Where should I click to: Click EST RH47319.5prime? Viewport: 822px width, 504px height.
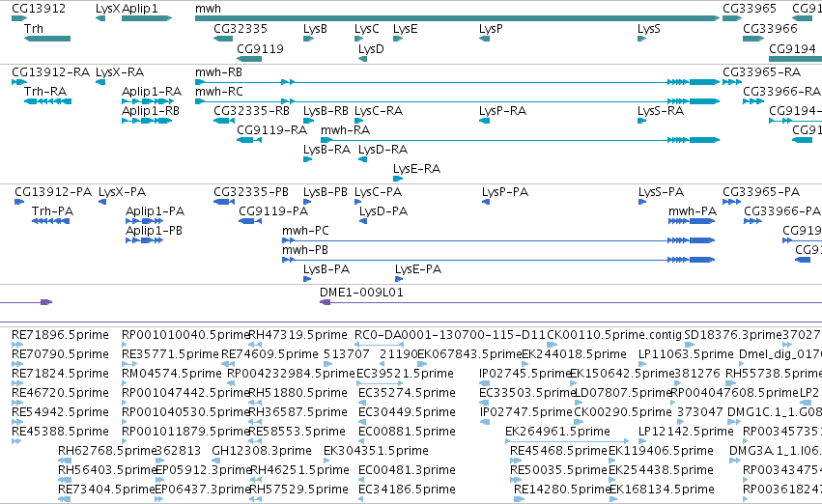(255, 345)
